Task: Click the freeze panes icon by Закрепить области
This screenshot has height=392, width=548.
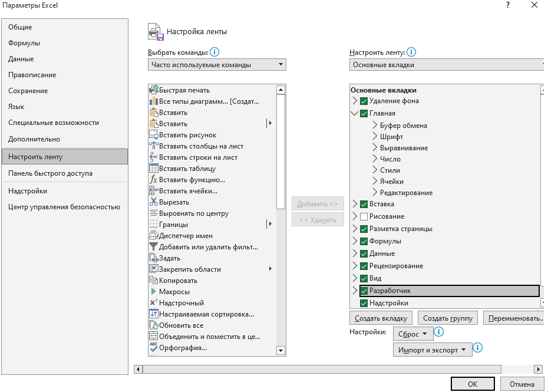Action: pyautogui.click(x=154, y=269)
